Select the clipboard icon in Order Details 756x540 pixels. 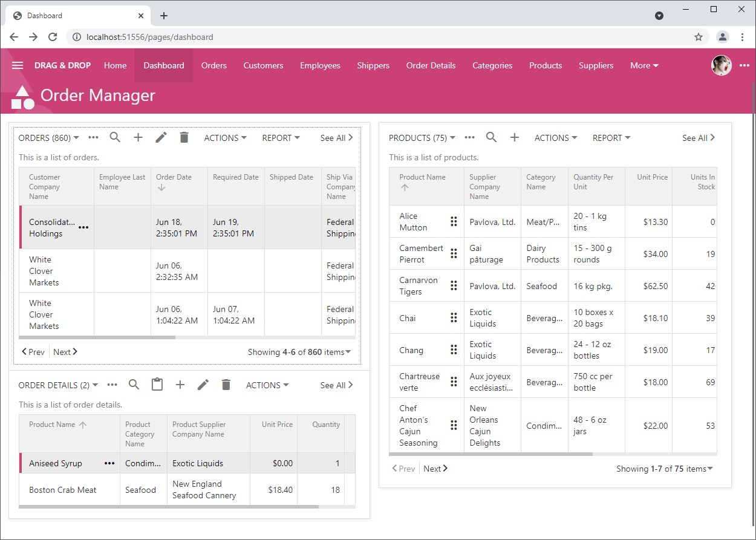(157, 384)
